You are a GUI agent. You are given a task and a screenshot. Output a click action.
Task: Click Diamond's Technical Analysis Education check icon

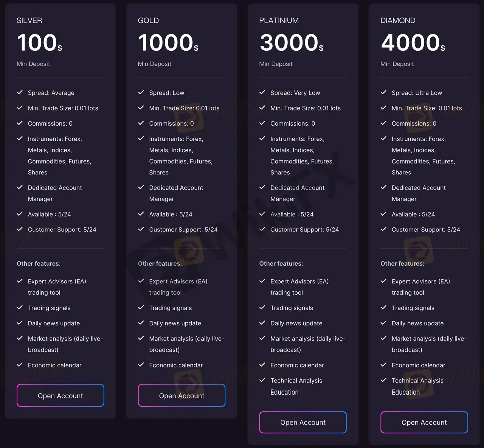383,380
